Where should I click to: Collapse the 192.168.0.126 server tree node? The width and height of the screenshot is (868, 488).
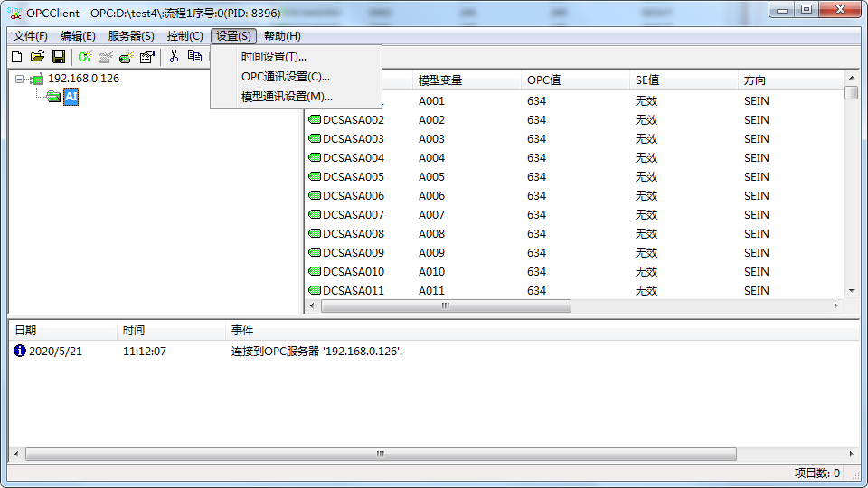point(20,79)
